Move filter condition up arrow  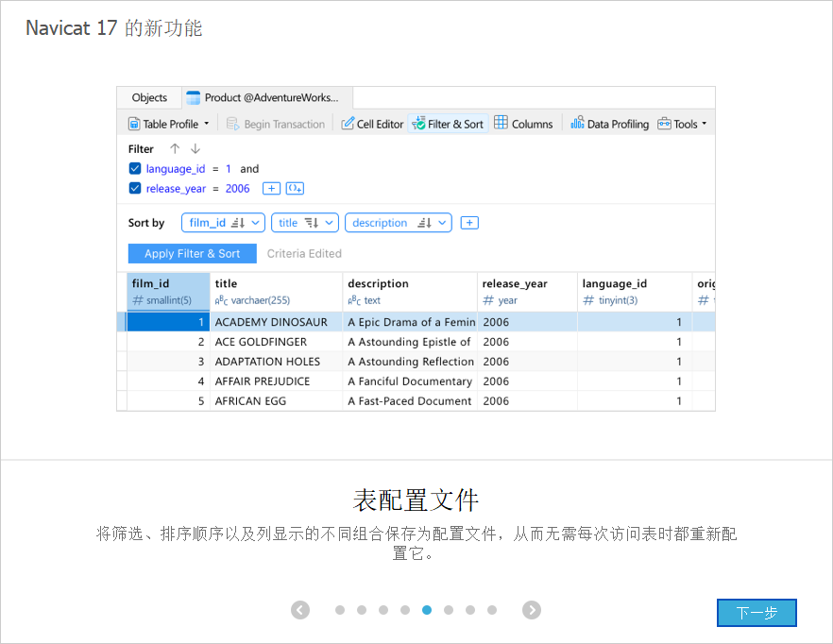click(x=175, y=149)
